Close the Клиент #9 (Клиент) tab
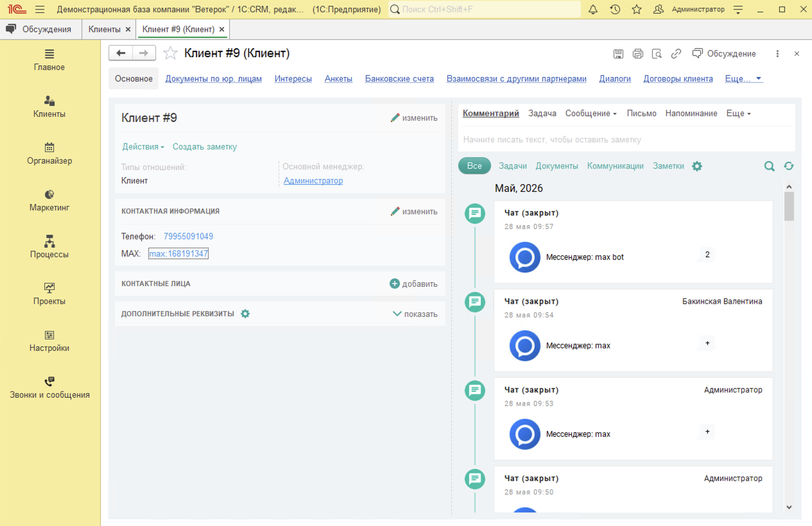 [x=221, y=30]
